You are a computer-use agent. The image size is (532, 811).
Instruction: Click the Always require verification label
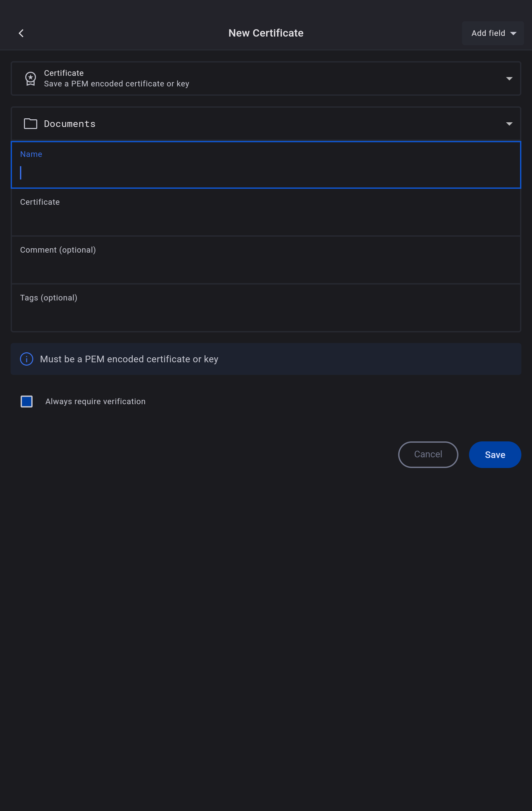pos(95,402)
